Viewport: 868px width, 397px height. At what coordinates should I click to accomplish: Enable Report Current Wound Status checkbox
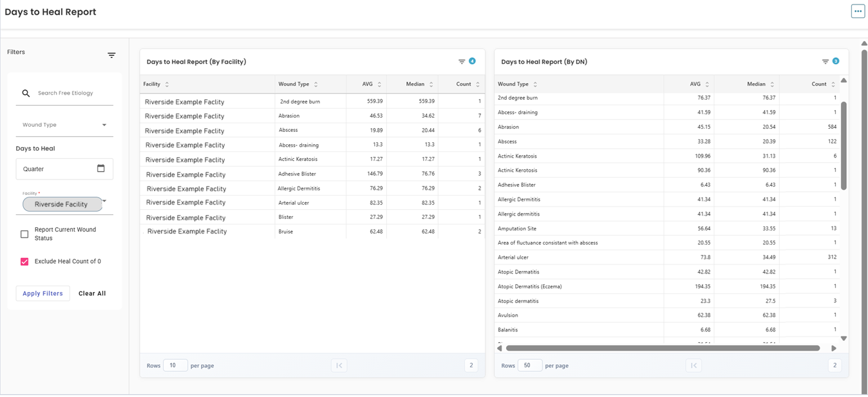24,234
